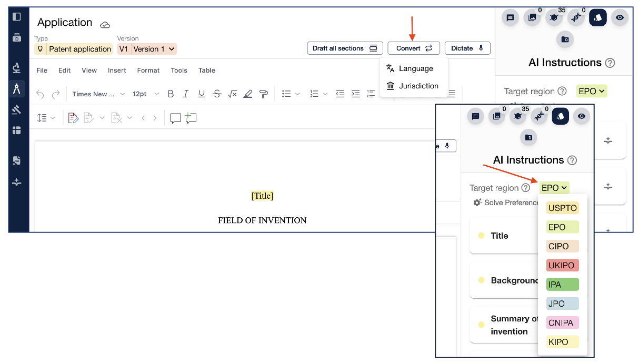Screen dimensions: 639x364
Task: Open the document pages icon in left rail
Action: click(17, 160)
